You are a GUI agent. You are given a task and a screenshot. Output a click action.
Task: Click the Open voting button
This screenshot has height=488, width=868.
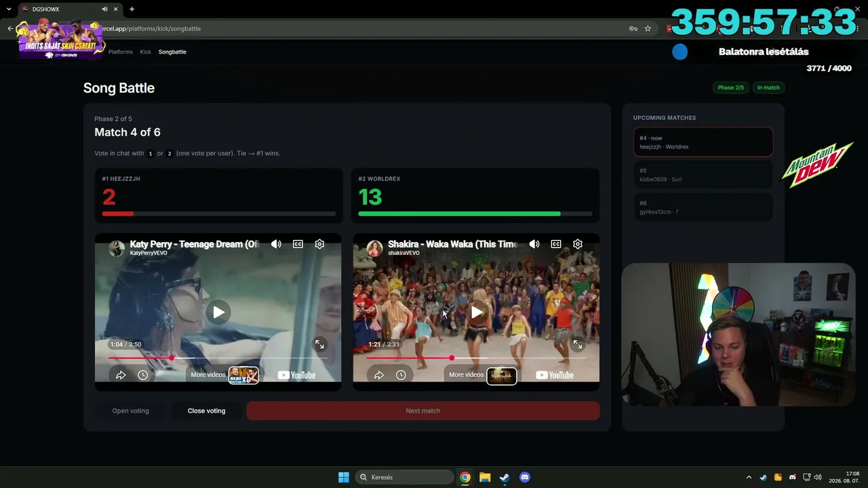click(x=130, y=411)
